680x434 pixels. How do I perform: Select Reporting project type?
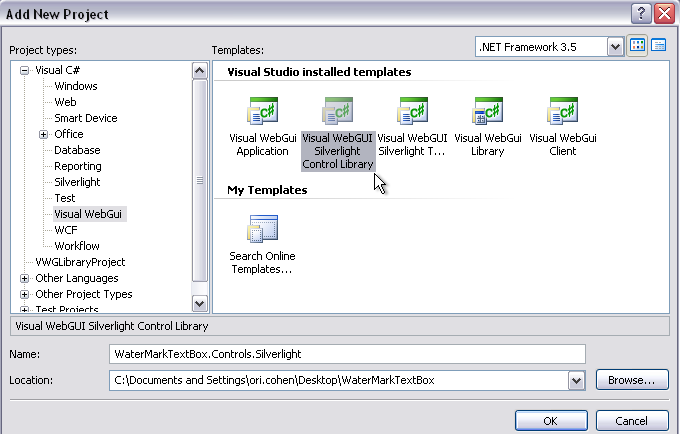point(78,166)
